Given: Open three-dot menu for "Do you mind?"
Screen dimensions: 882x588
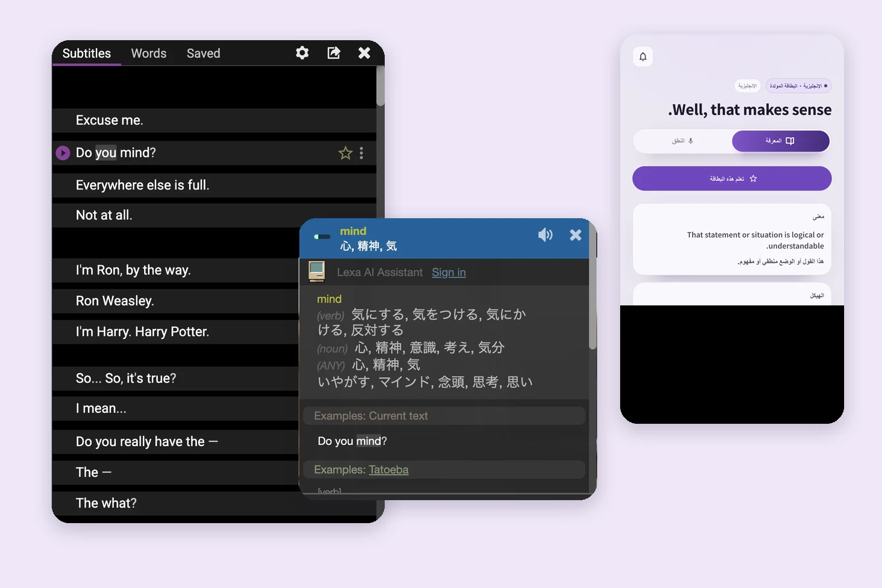Looking at the screenshot, I should click(361, 153).
